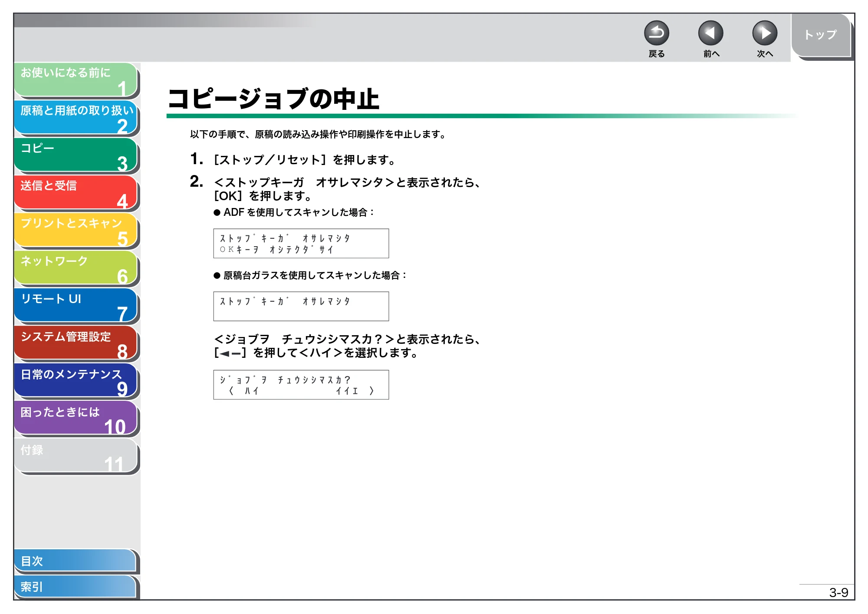
Task: Open the 目次 (contents) button
Action: 76,561
